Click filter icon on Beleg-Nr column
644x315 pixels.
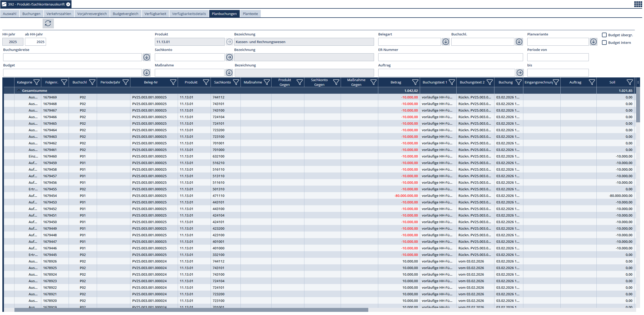(173, 82)
